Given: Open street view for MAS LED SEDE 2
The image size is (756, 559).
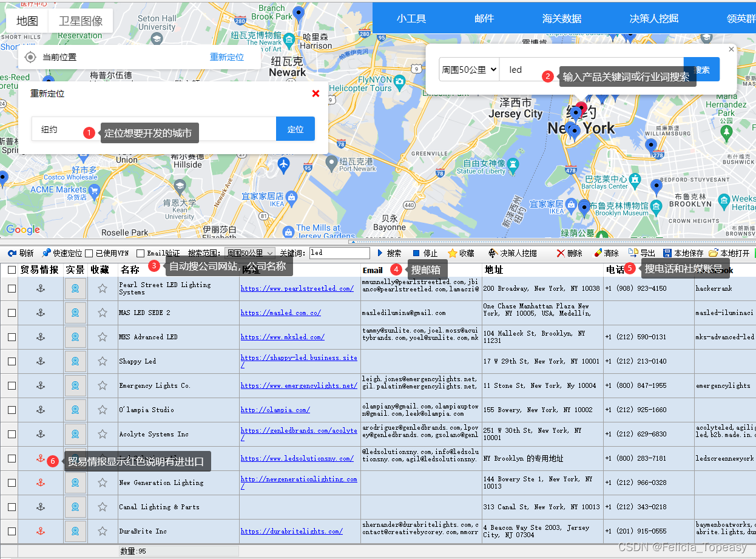Looking at the screenshot, I should tap(75, 313).
